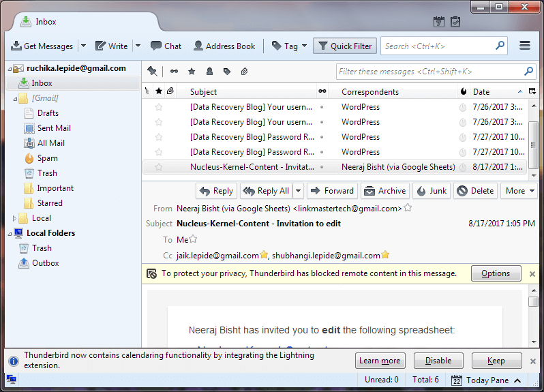Screen dimensions: 544x392
Task: Close the Lightning notification bar
Action: point(533,361)
